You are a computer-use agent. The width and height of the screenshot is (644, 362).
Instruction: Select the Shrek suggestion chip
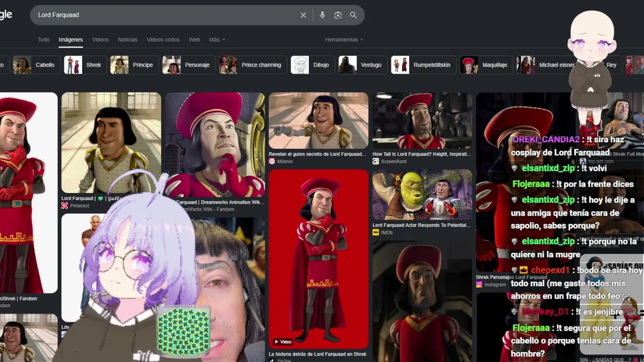85,65
